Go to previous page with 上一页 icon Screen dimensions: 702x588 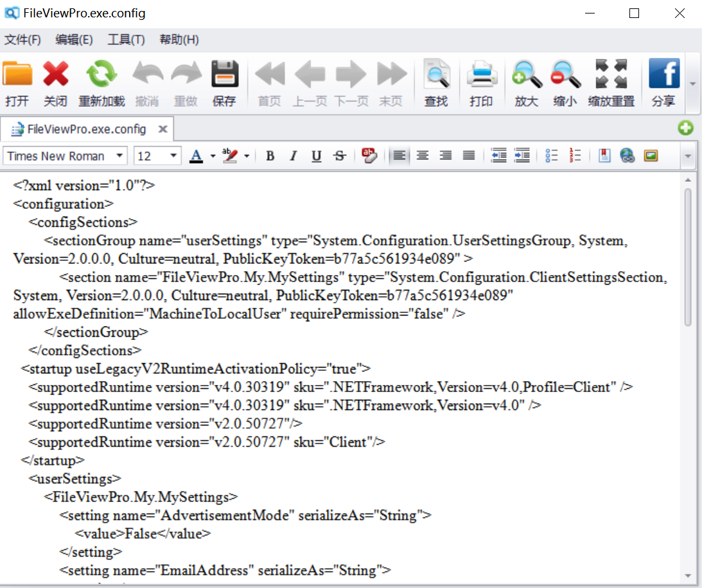coord(310,84)
